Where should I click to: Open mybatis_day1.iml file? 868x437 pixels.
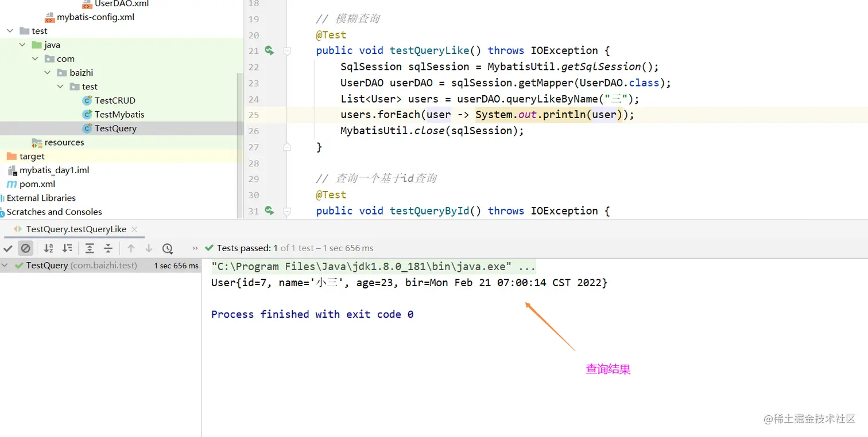coord(54,170)
